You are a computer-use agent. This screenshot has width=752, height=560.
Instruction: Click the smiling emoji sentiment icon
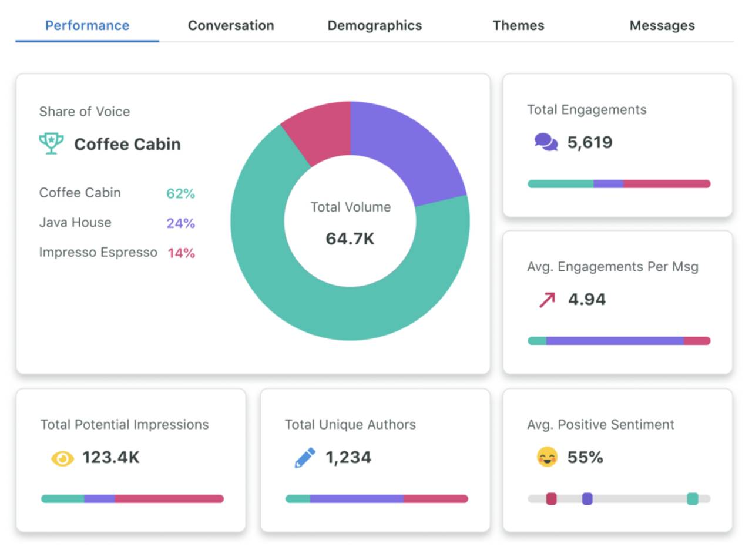tap(547, 457)
